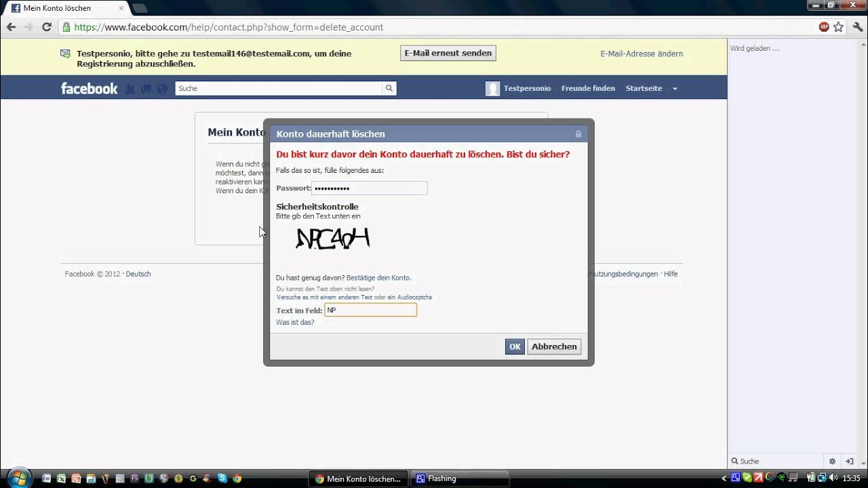Click Testpersonio in Facebook navigation
The image size is (868, 488).
[x=528, y=88]
